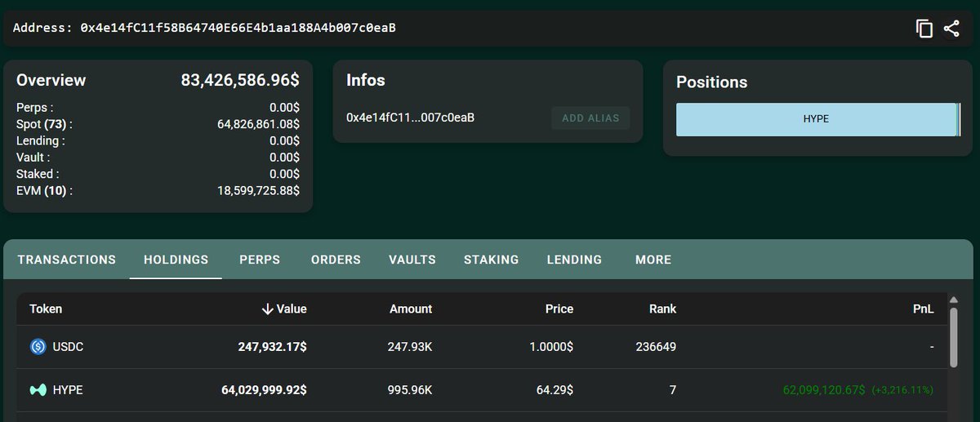
Task: Click the HYPE token logo
Action: (x=38, y=390)
